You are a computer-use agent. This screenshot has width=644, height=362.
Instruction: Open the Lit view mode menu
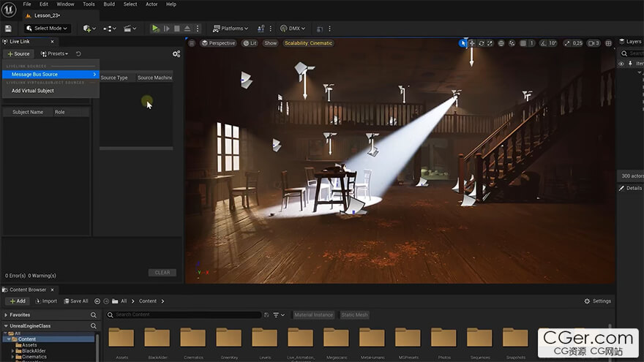tap(250, 43)
